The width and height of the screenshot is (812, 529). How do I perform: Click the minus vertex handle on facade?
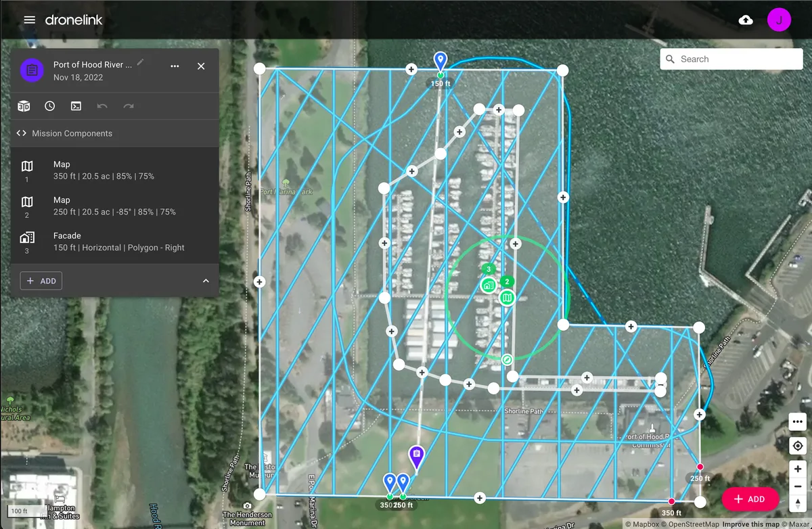[x=660, y=384]
